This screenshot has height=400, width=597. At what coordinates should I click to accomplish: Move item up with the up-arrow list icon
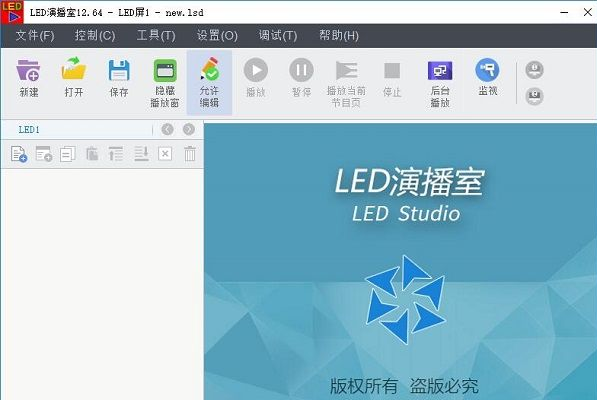click(x=116, y=154)
